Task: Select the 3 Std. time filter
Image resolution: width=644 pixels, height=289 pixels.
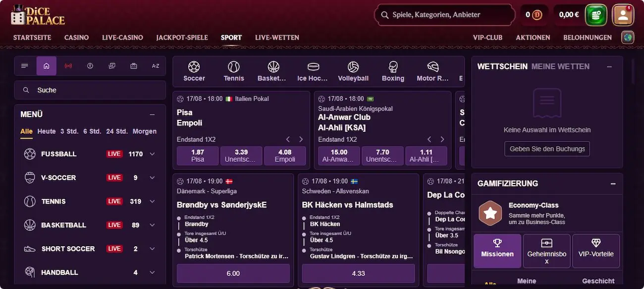Action: click(69, 131)
